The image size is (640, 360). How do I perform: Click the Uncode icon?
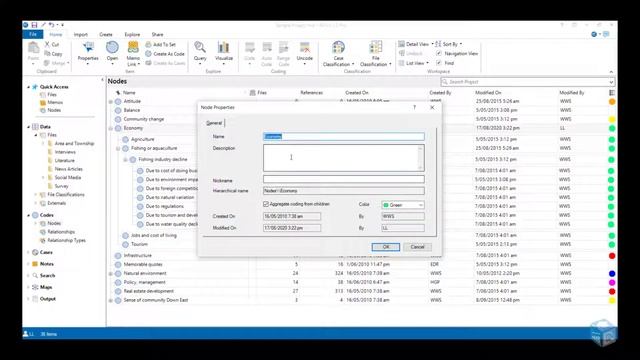[304, 48]
